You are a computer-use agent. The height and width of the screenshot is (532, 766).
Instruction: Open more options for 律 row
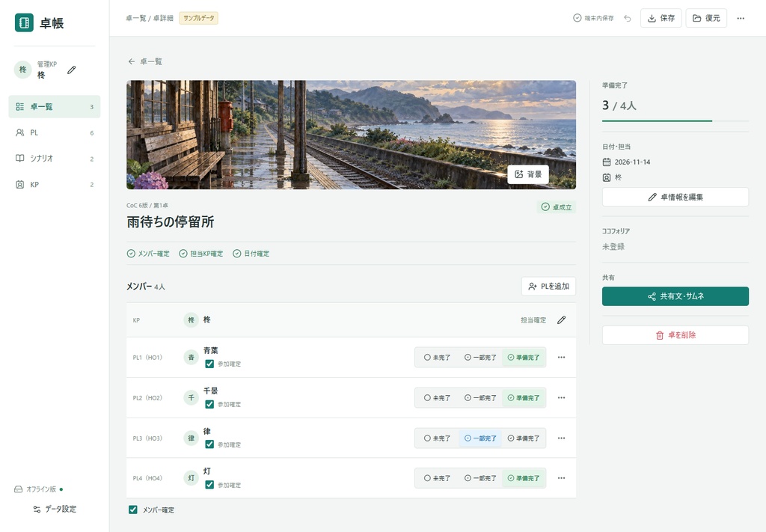click(x=561, y=438)
